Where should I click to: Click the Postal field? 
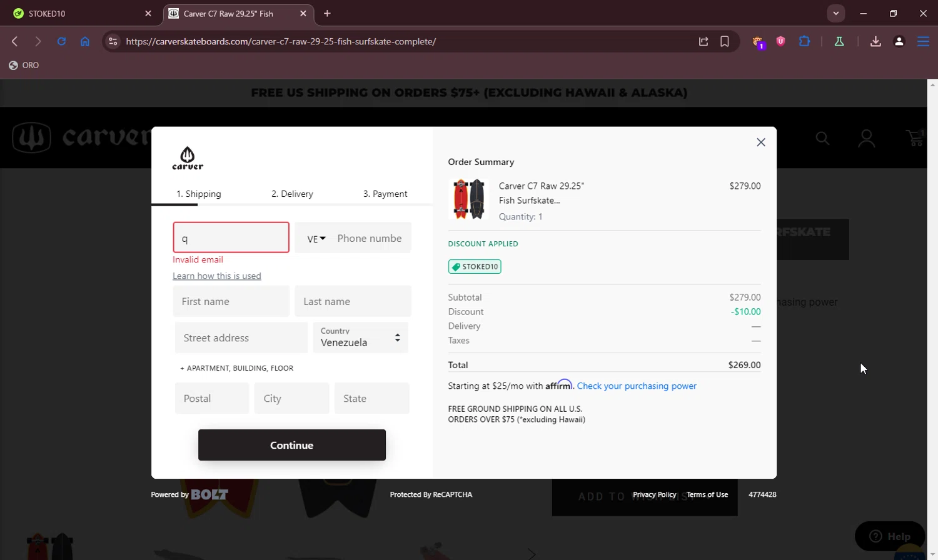pos(212,398)
